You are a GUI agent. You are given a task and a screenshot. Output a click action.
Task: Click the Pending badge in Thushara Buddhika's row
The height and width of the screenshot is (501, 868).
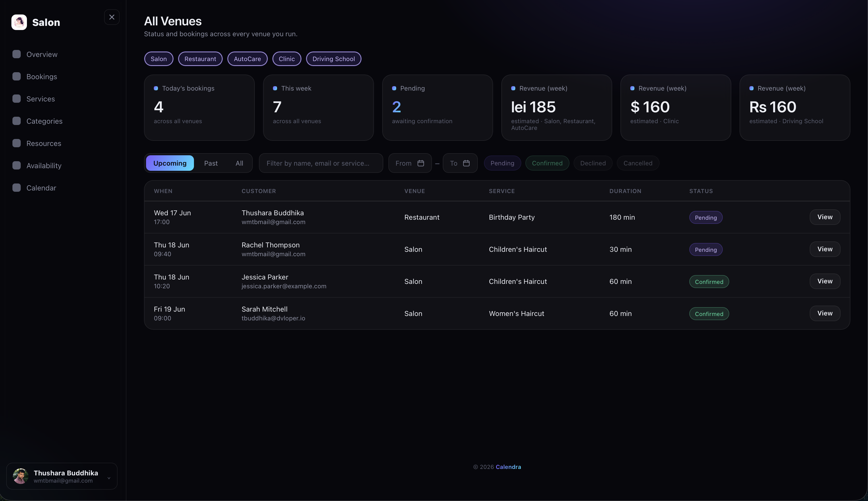tap(706, 217)
